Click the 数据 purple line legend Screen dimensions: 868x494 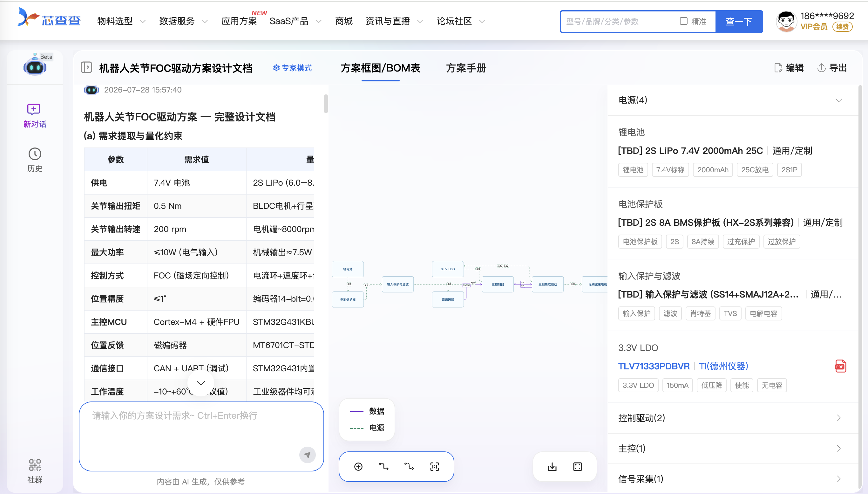(x=367, y=411)
